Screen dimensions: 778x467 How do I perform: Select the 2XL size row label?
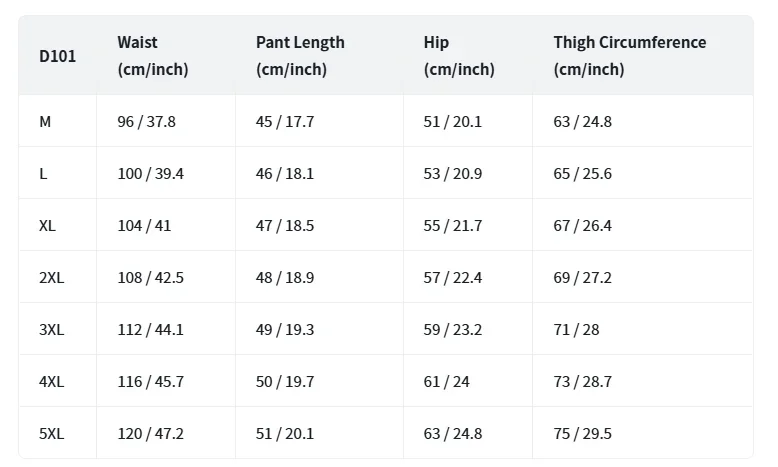pos(51,278)
